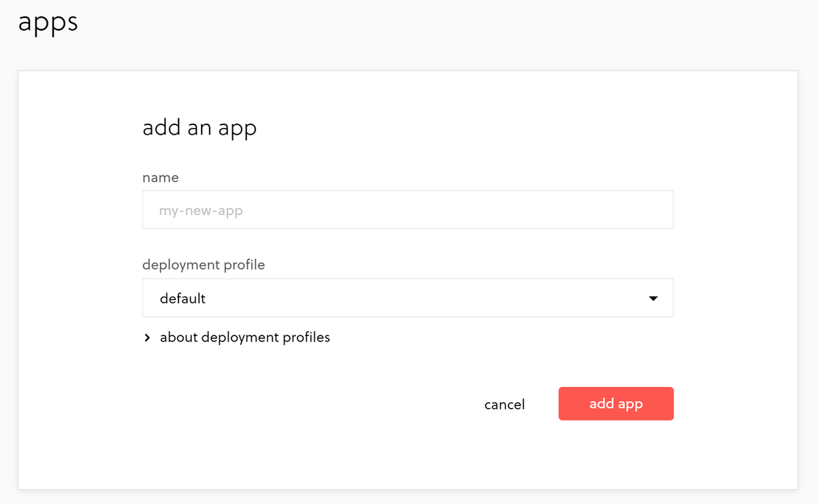Click the "apps" page title

click(48, 22)
